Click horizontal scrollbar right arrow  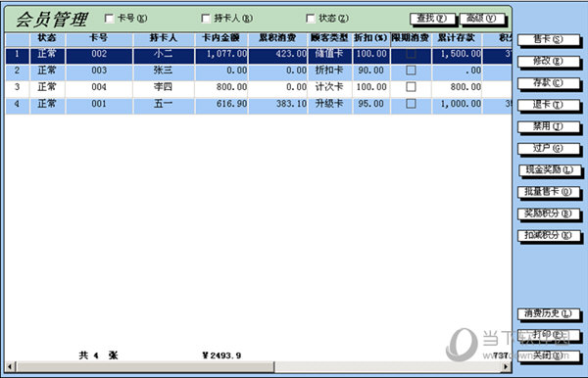[507, 367]
